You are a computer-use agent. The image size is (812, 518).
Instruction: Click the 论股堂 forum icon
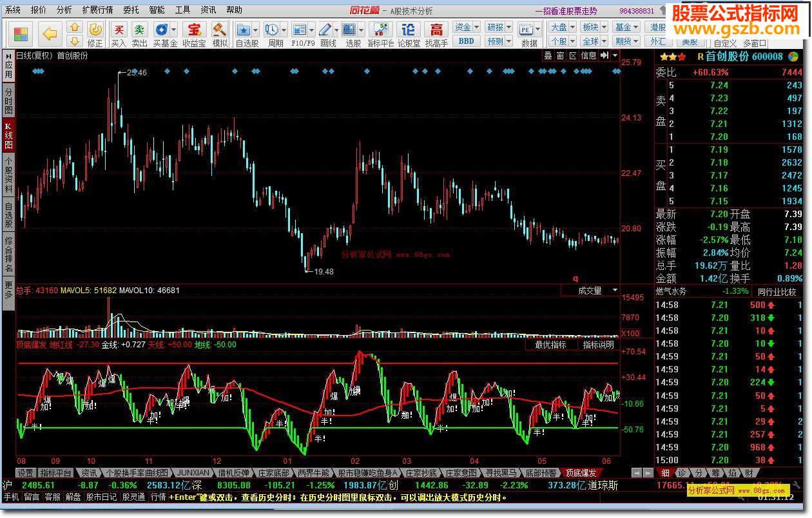[409, 30]
